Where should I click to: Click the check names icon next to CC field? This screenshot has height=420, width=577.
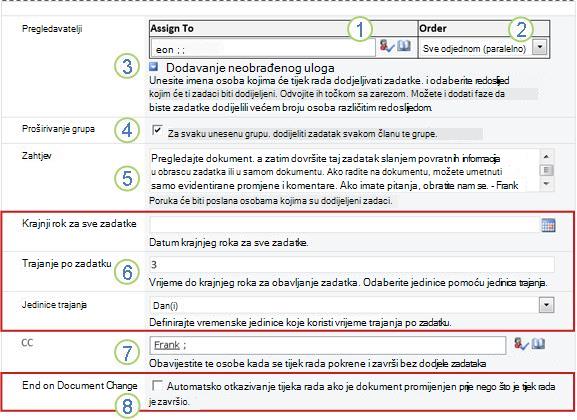pos(521,344)
